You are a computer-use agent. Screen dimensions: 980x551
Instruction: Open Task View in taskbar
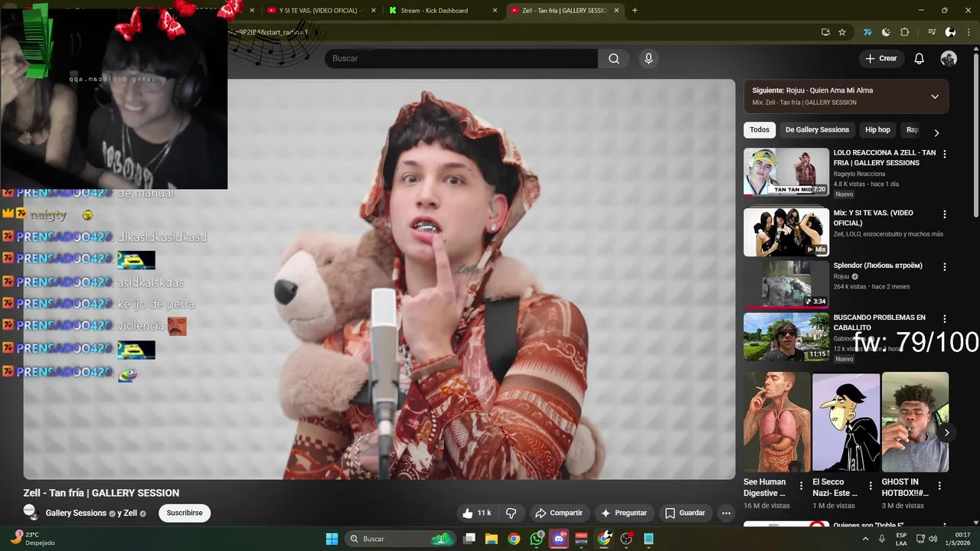tap(469, 539)
